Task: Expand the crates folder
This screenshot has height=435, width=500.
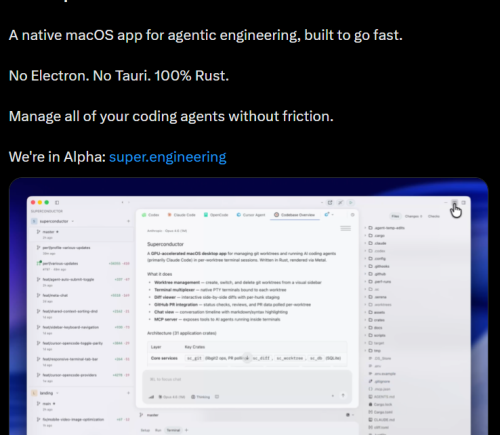Action: pyautogui.click(x=376, y=320)
